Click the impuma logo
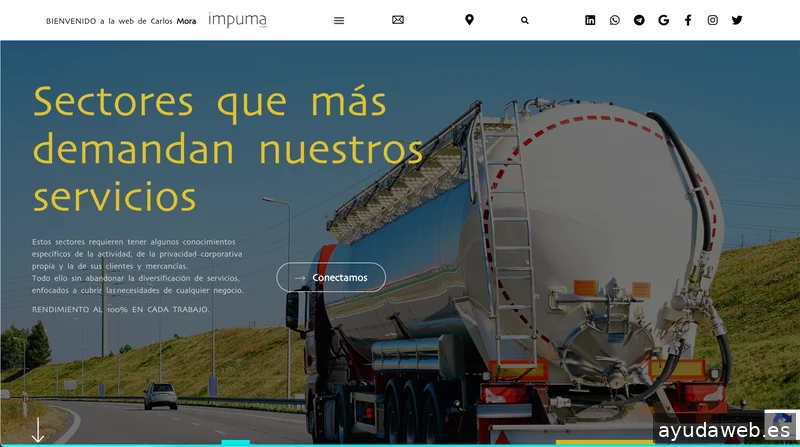 coord(237,20)
